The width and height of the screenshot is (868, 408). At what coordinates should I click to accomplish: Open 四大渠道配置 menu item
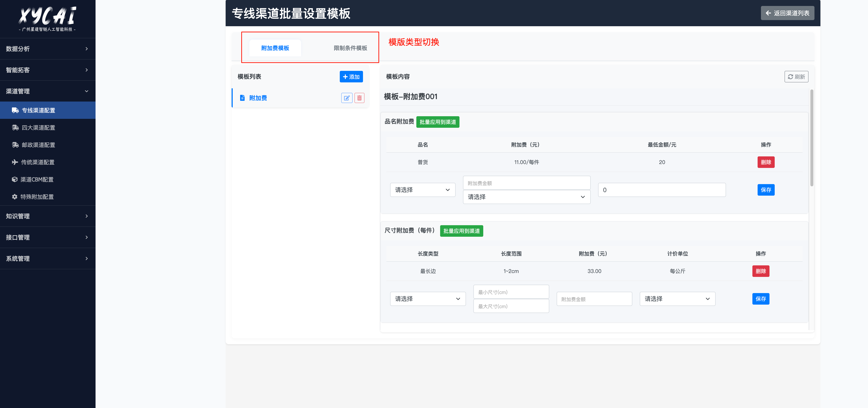point(48,127)
